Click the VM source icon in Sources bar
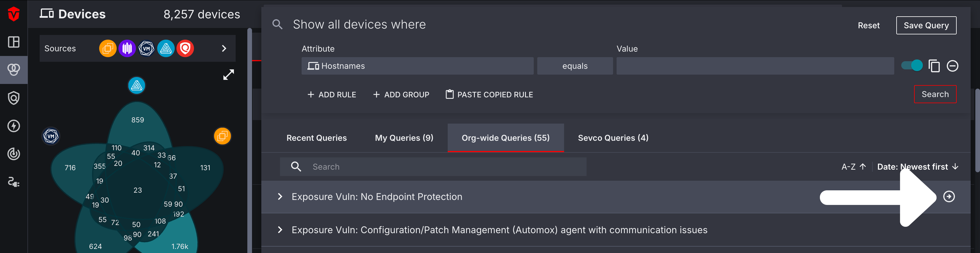 (x=146, y=48)
